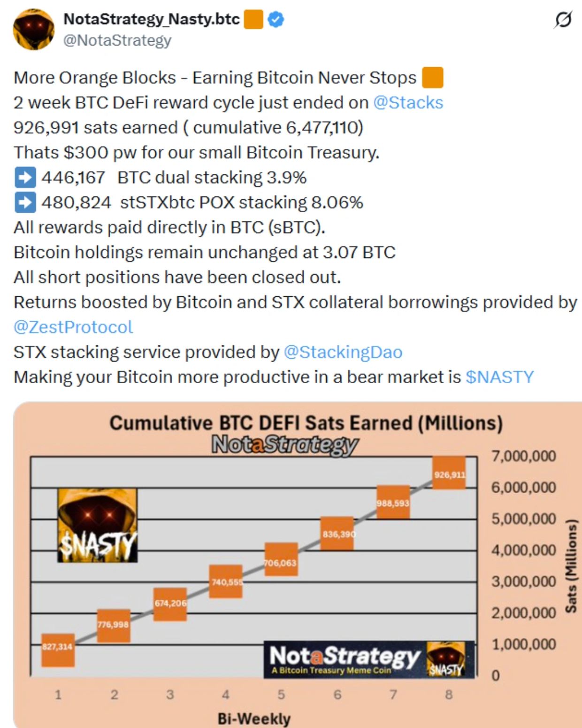Click the $NASTY cashtag link

pos(499,377)
